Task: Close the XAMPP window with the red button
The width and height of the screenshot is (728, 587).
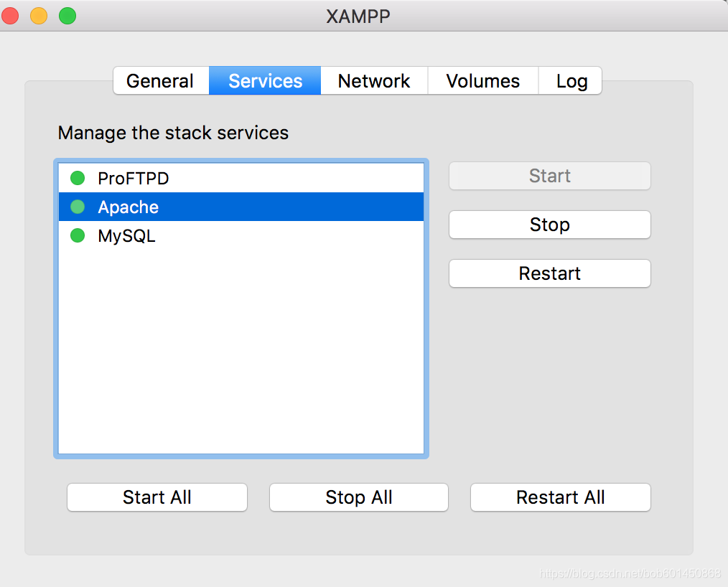Action: tap(10, 16)
